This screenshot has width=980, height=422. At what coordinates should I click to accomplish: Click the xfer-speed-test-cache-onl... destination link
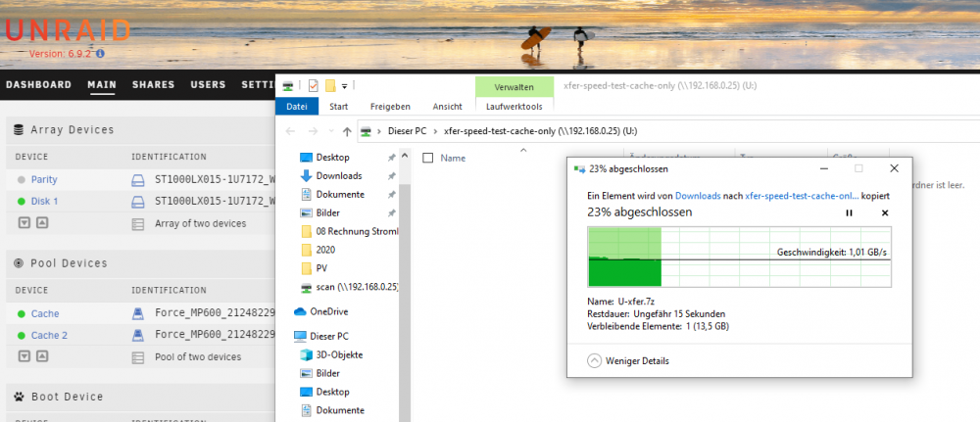pos(802,196)
